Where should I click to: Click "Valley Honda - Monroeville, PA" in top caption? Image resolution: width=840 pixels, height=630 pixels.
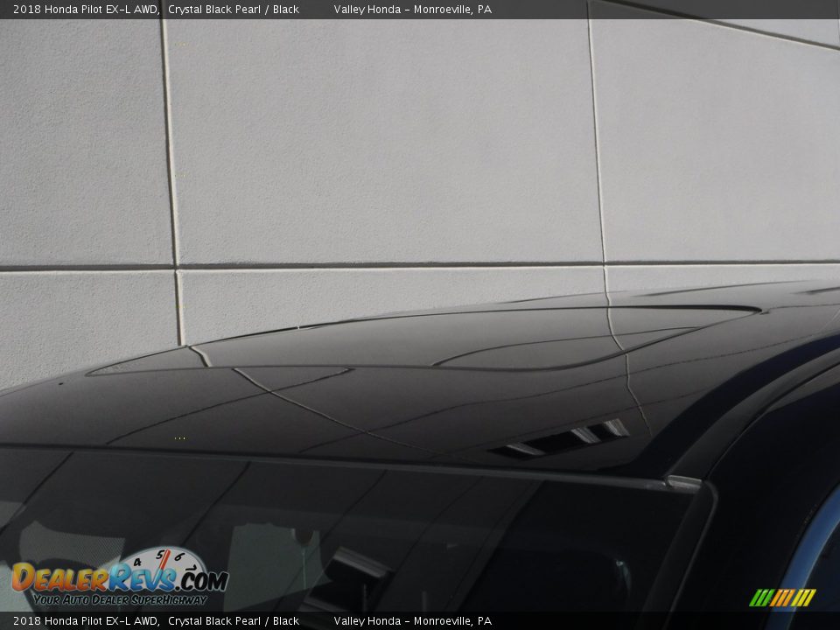click(x=412, y=10)
